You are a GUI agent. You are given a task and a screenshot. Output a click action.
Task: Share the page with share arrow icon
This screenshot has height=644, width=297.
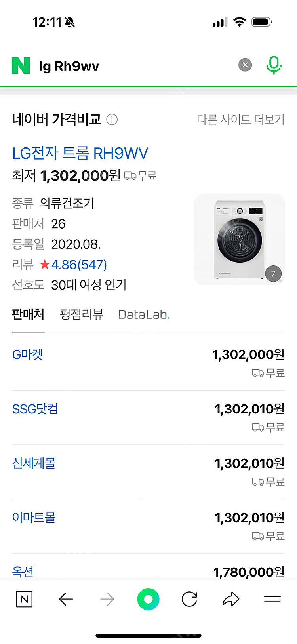pyautogui.click(x=231, y=599)
